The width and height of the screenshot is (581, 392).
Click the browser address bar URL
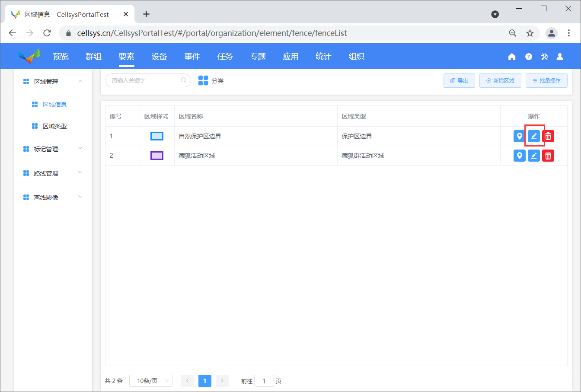(x=212, y=33)
